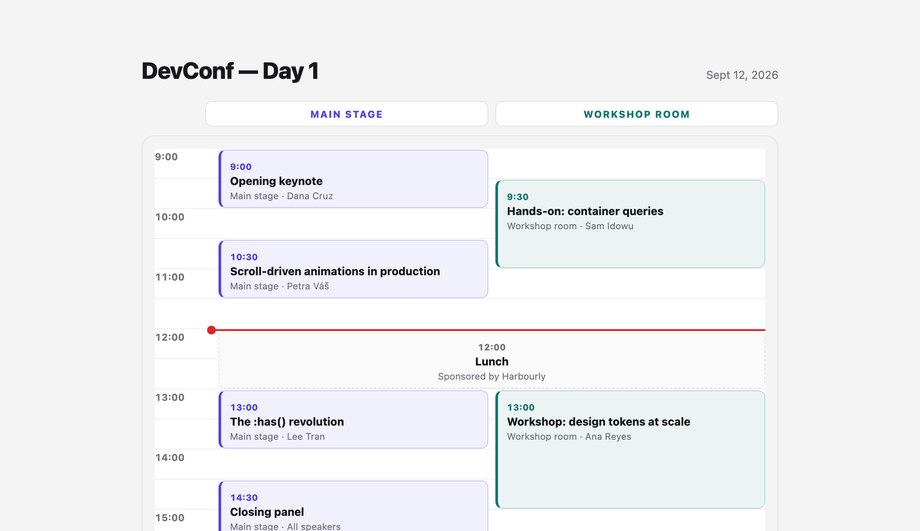The image size is (920, 531).
Task: Open Hands-on: container queries session
Action: pos(630,224)
